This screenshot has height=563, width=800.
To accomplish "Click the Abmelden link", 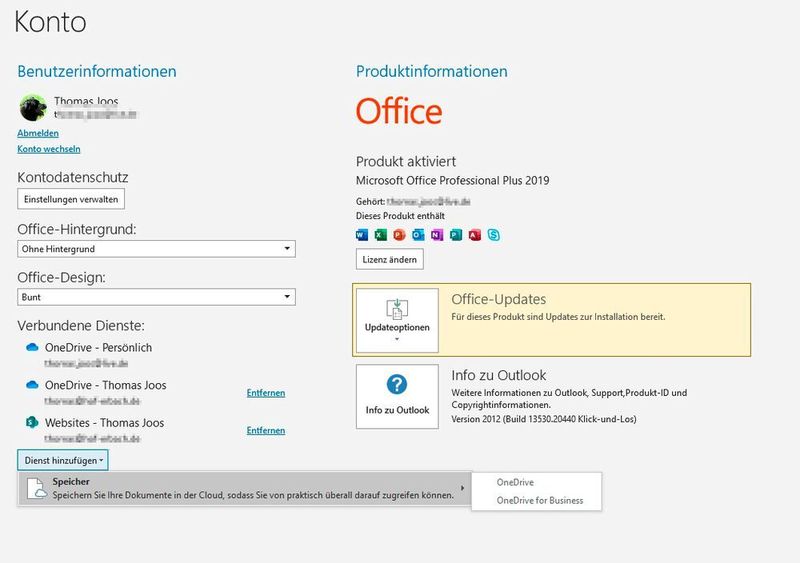I will click(38, 133).
